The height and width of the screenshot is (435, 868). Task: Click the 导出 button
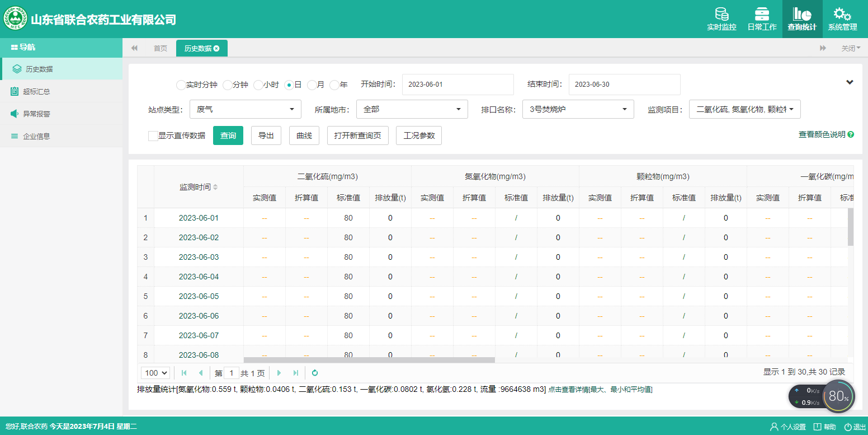pyautogui.click(x=266, y=135)
